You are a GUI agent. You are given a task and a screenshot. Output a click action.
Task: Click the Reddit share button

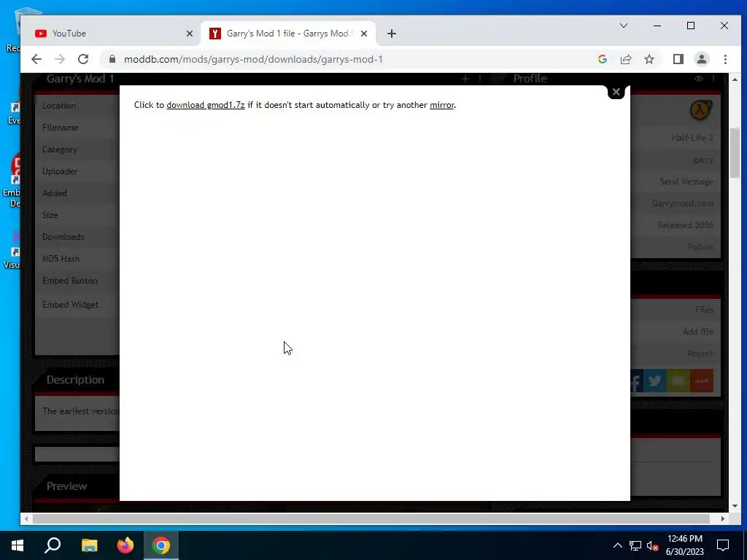(702, 381)
